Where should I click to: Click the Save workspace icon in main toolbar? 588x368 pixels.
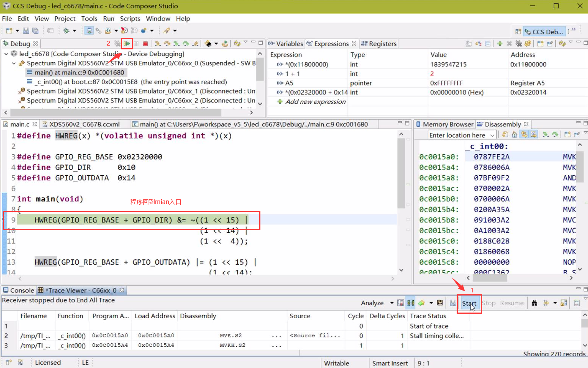[x=26, y=30]
